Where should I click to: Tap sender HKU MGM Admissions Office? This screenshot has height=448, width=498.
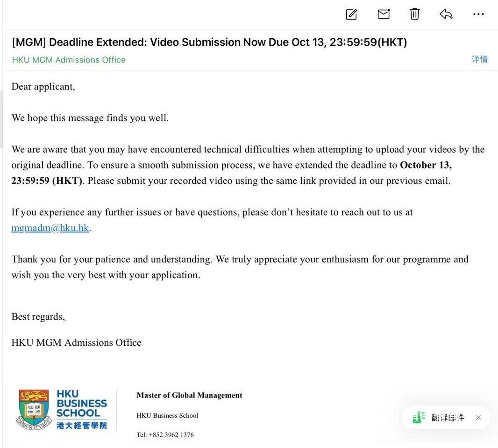[x=69, y=60]
